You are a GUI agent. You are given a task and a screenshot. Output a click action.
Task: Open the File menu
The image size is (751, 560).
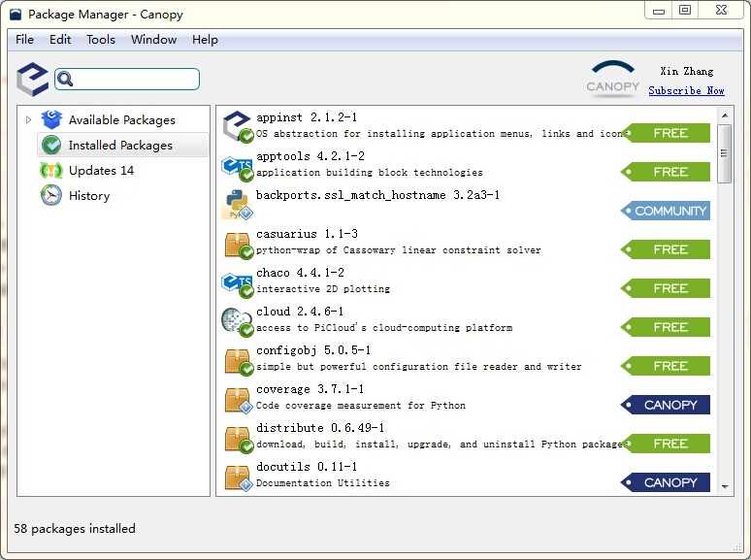point(25,39)
